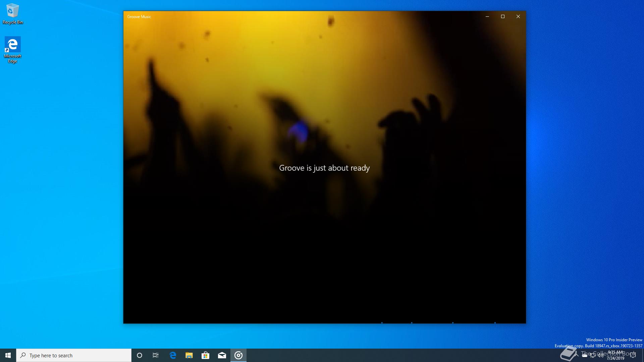Select the Microsoft Edge desktop shortcut

click(x=13, y=50)
